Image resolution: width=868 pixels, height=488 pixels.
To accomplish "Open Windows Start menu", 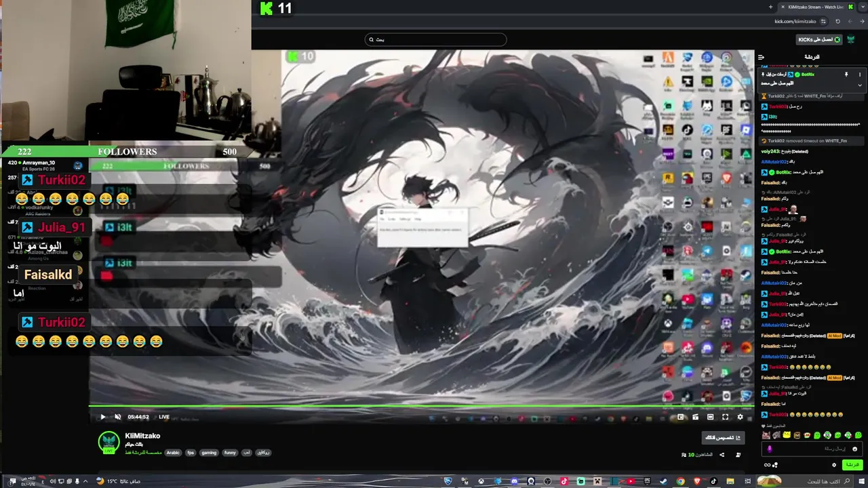I will (861, 481).
